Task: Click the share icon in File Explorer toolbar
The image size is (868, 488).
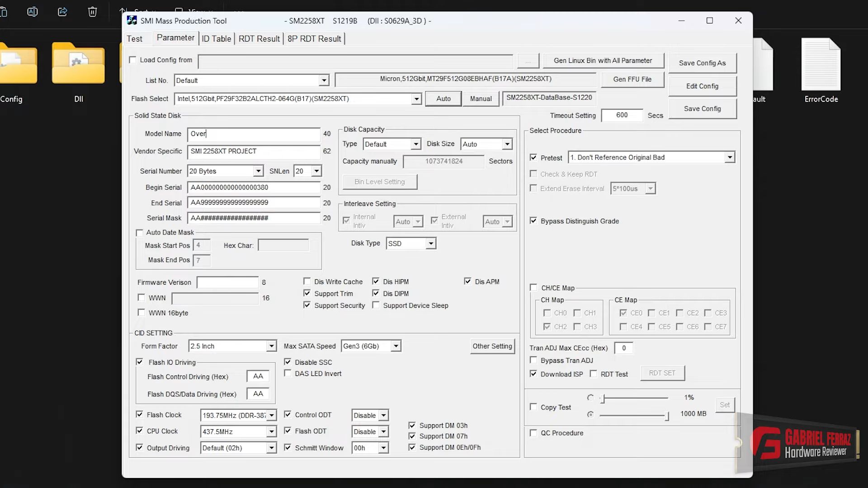Action: pos(62,12)
